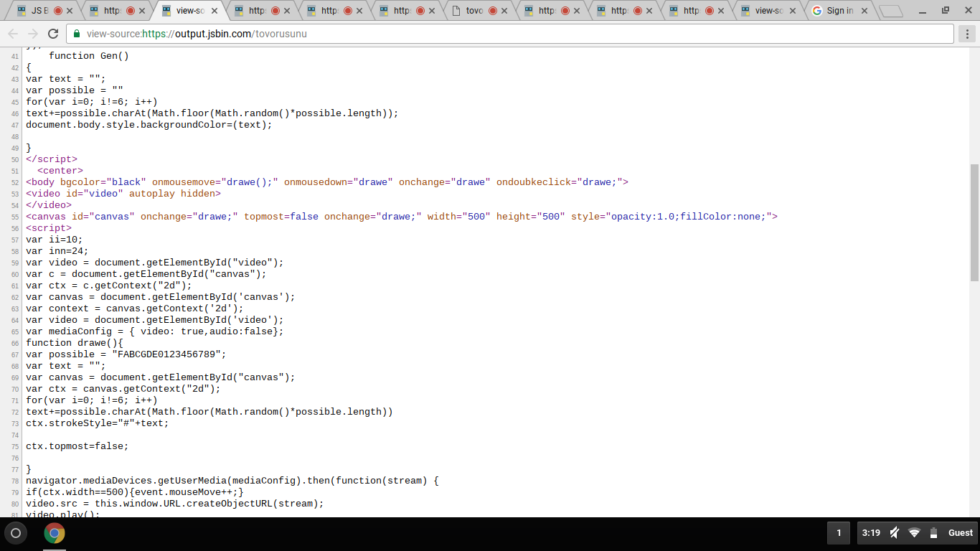Open the Chrome three-dot menu
The width and height of the screenshot is (980, 551).
point(966,34)
